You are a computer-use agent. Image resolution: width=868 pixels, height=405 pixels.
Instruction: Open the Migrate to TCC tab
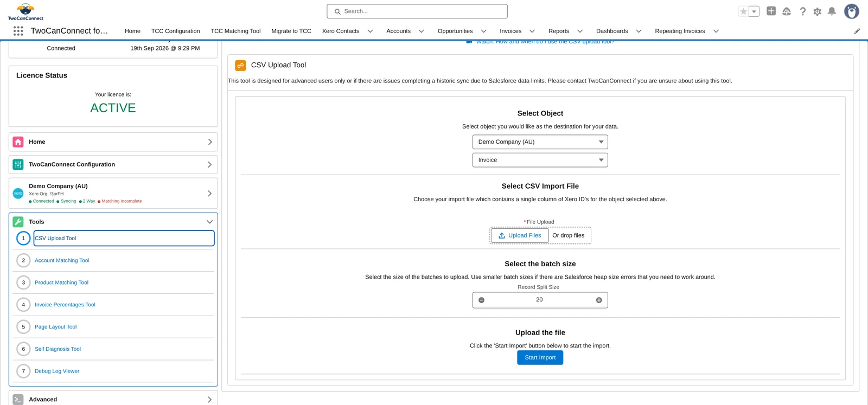pyautogui.click(x=291, y=31)
